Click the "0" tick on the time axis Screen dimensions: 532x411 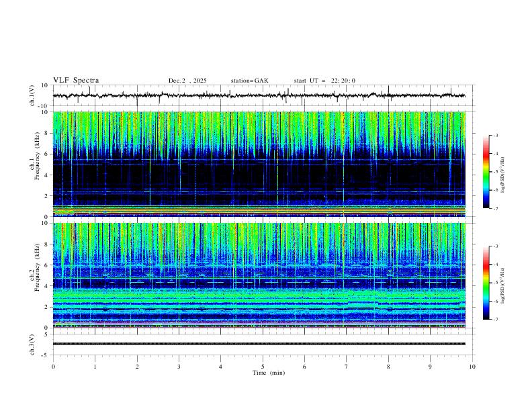[x=53, y=367]
